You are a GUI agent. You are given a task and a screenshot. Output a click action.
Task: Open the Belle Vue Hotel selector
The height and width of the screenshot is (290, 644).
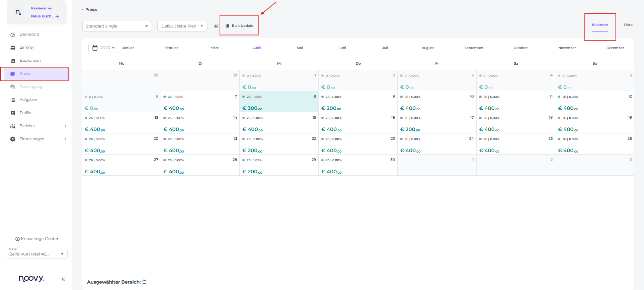36,254
